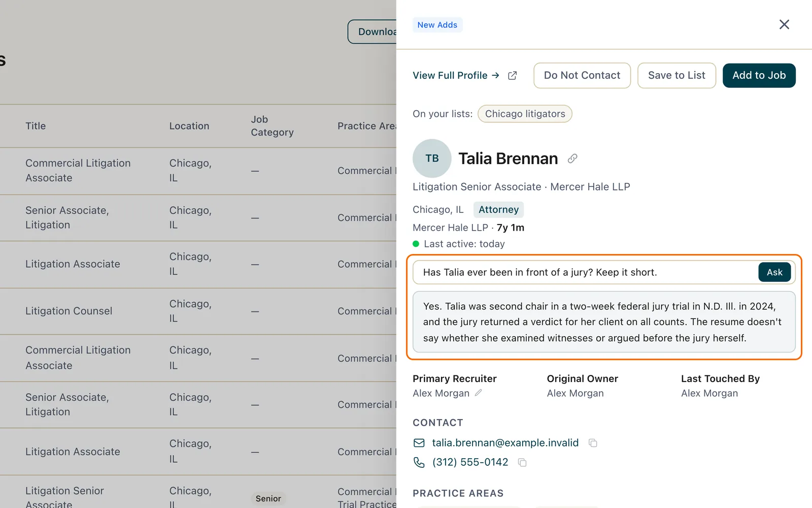Click the Attorney badge
This screenshot has width=812, height=508.
[498, 210]
